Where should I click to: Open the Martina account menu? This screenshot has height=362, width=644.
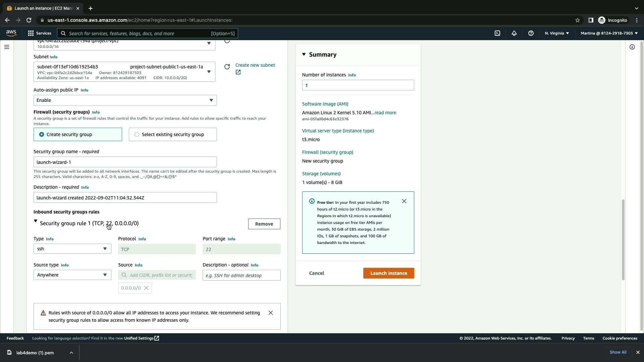coord(609,33)
